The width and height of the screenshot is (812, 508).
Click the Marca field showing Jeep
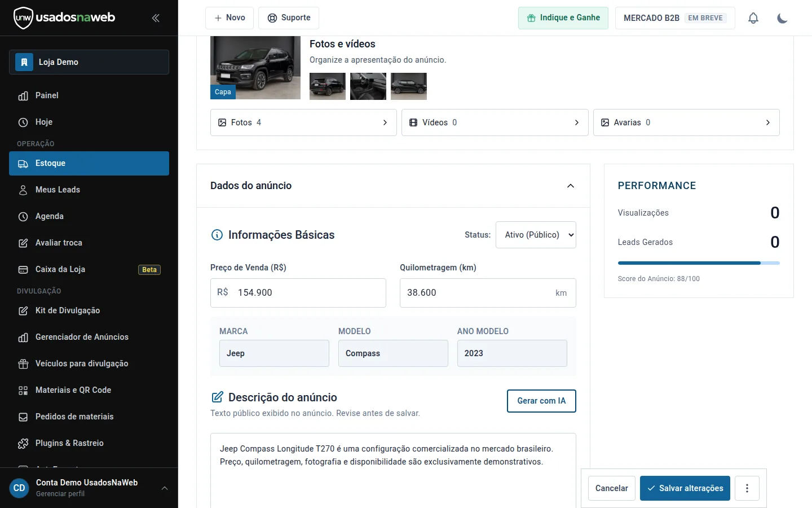coord(274,353)
